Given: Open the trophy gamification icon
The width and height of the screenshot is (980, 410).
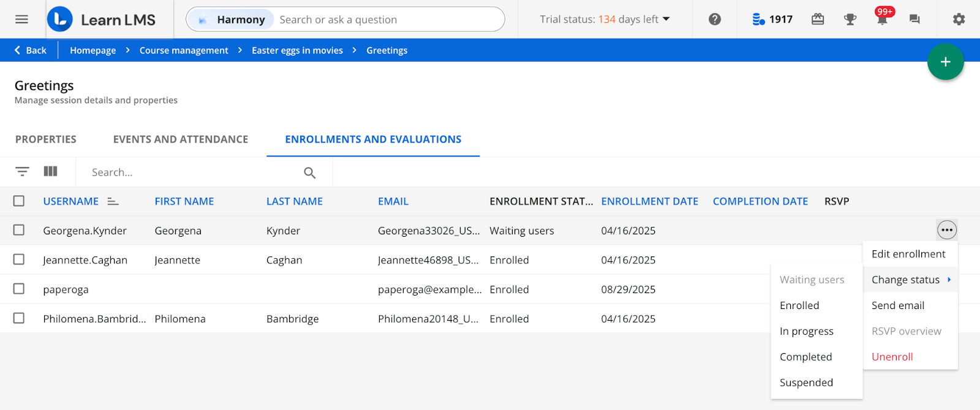Looking at the screenshot, I should pyautogui.click(x=850, y=19).
